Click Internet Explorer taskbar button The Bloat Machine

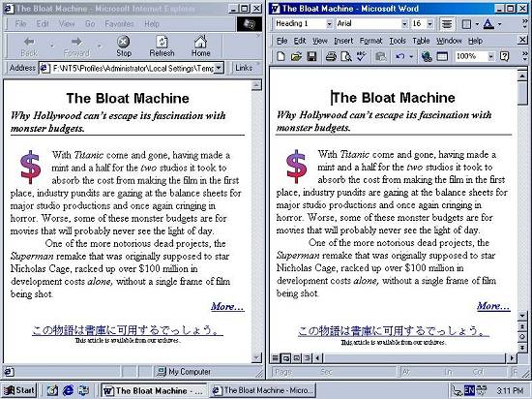(262, 390)
